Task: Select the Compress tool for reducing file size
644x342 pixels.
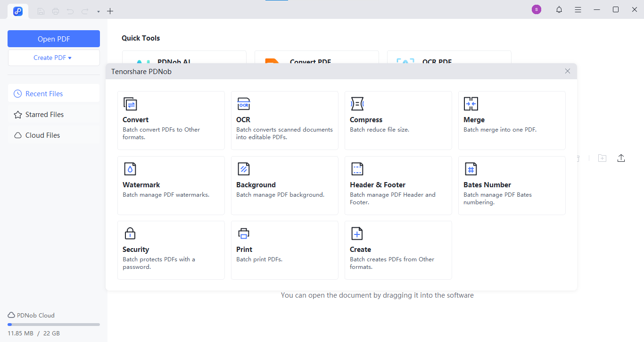Action: 398,120
